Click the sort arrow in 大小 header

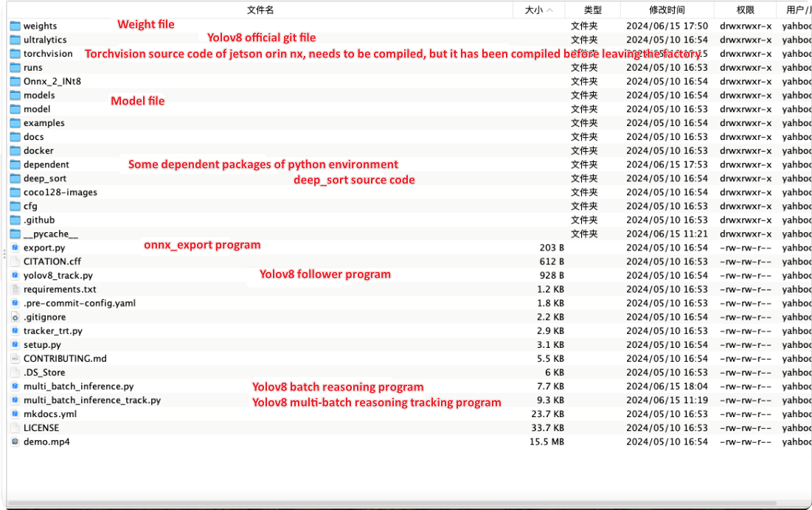(550, 10)
